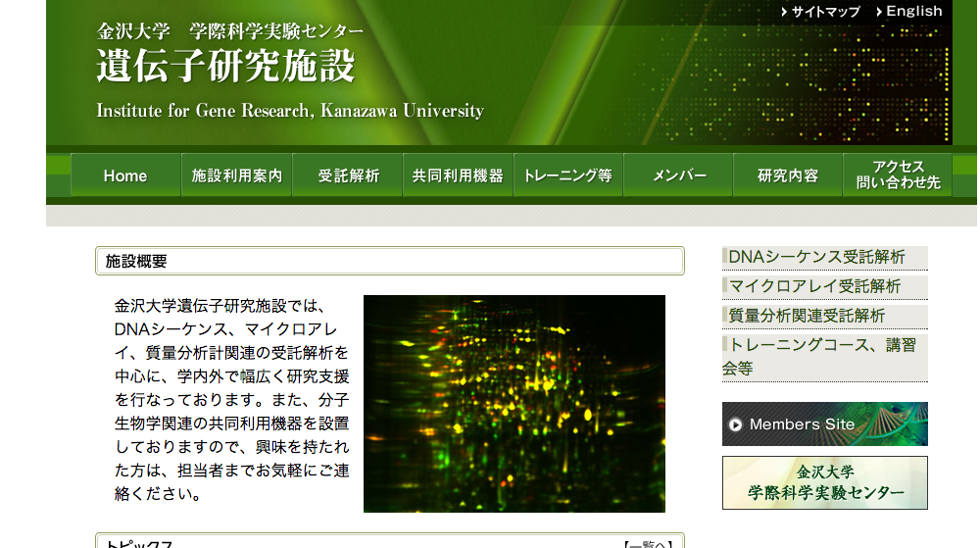Click the play arrow icon on Members Site
This screenshot has height=548, width=980.
pos(736,424)
